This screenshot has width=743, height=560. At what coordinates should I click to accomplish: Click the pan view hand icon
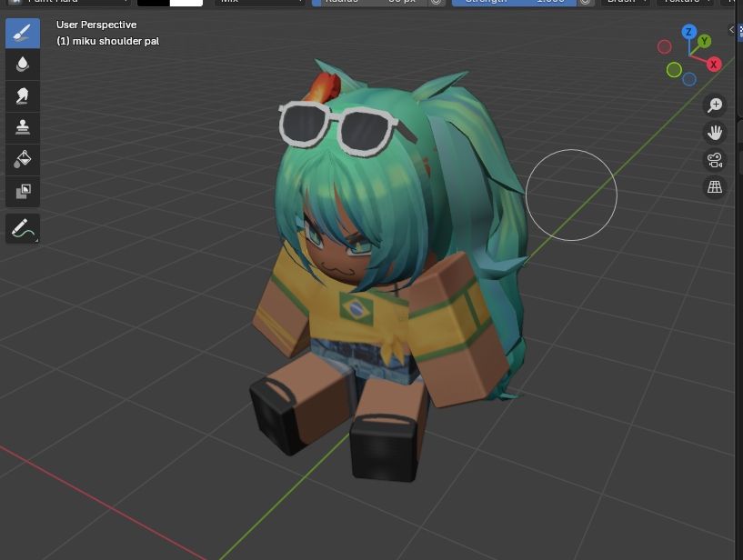(x=715, y=133)
